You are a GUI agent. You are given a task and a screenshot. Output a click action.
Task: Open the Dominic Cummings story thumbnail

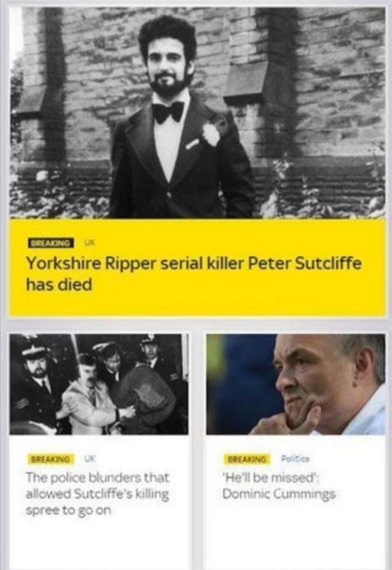296,384
